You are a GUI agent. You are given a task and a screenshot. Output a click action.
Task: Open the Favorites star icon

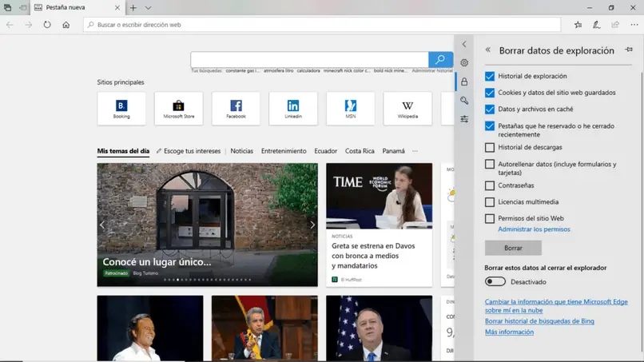point(578,25)
